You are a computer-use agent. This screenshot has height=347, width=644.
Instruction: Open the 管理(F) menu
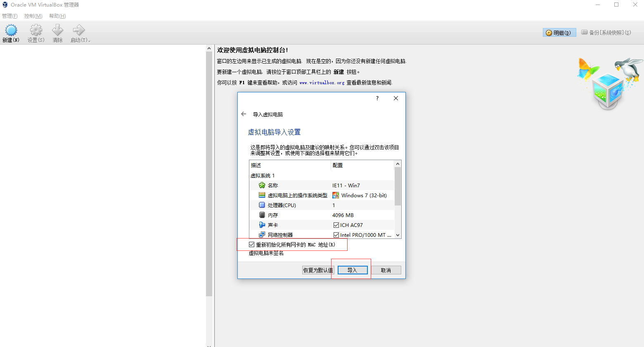point(10,16)
